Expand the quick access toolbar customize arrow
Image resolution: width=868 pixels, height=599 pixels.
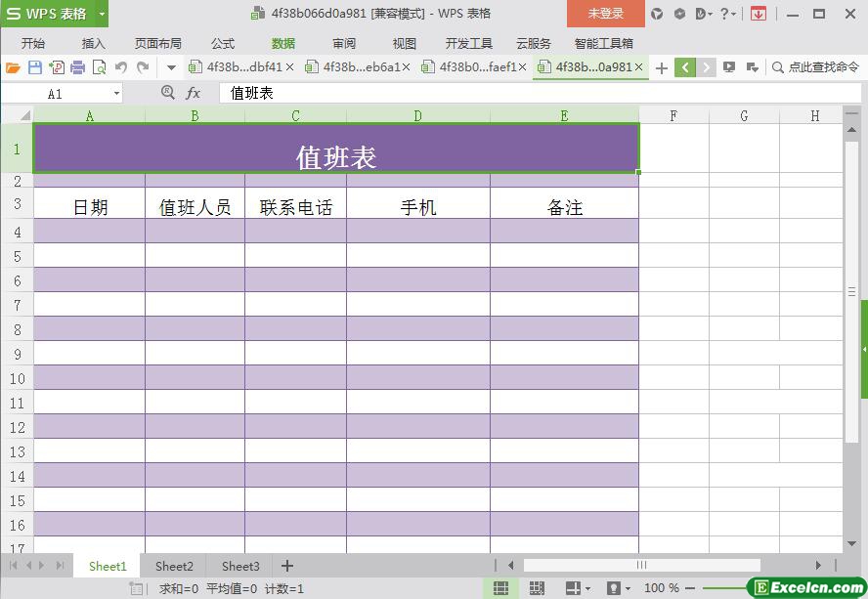point(171,67)
